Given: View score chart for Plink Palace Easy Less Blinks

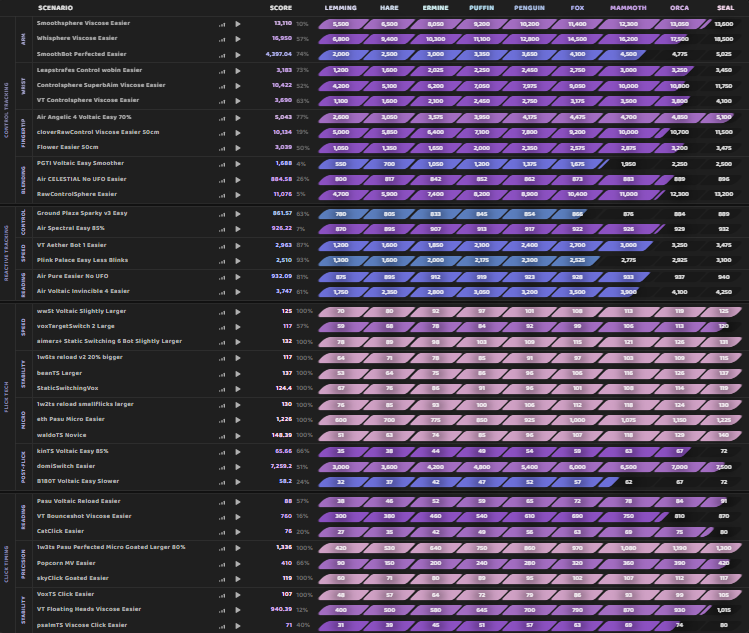Looking at the screenshot, I should [222, 261].
